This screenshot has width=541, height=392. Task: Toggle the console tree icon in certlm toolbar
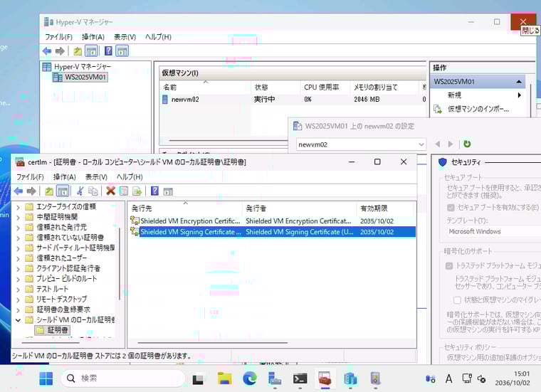pos(63,191)
